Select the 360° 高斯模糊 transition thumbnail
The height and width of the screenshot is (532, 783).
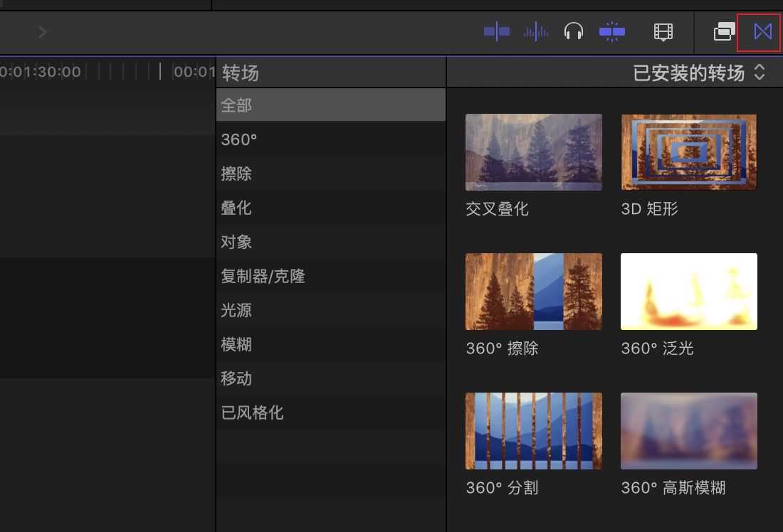point(688,431)
